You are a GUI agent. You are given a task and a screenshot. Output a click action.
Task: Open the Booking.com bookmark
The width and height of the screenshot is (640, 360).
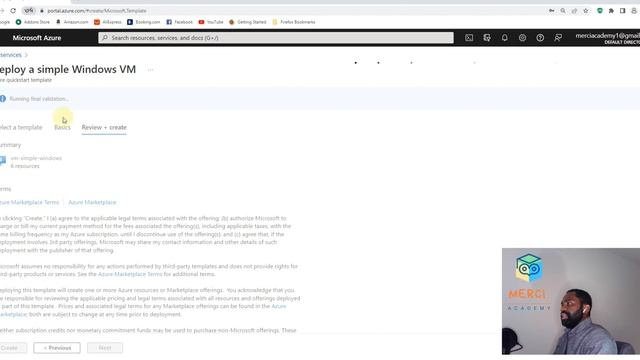[144, 22]
